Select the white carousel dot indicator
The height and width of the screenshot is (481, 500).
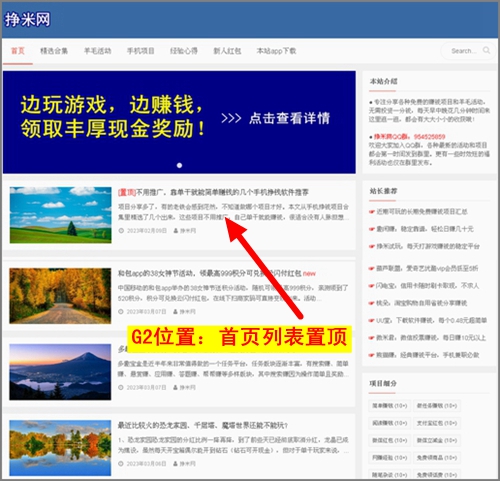point(179,165)
